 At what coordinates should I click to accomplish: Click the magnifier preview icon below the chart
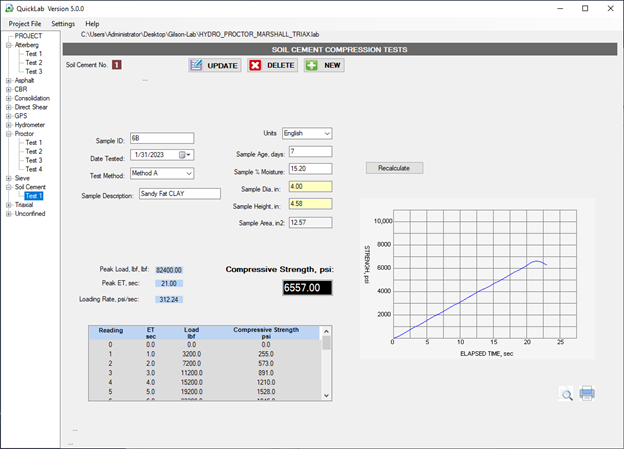tap(566, 394)
